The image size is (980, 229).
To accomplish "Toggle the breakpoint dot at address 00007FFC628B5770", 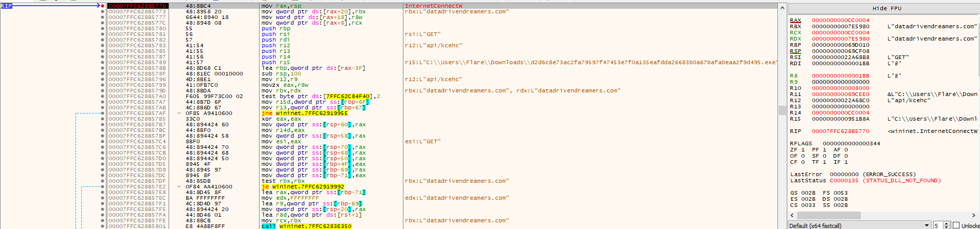I will click(x=103, y=6).
